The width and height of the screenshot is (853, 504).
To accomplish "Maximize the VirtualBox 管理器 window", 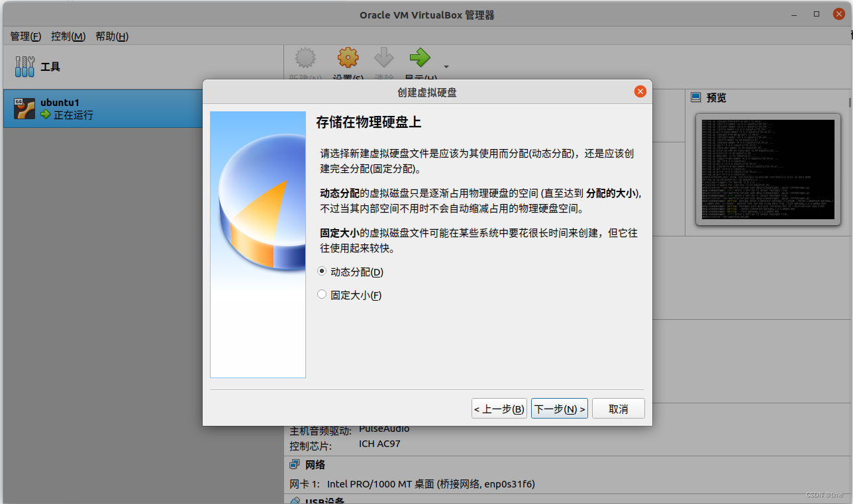I will pos(817,14).
